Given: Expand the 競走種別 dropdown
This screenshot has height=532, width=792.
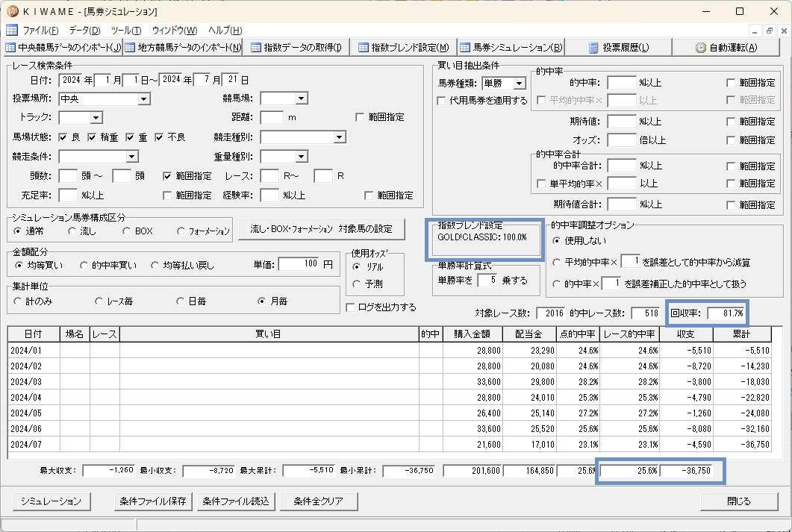Looking at the screenshot, I should [340, 137].
